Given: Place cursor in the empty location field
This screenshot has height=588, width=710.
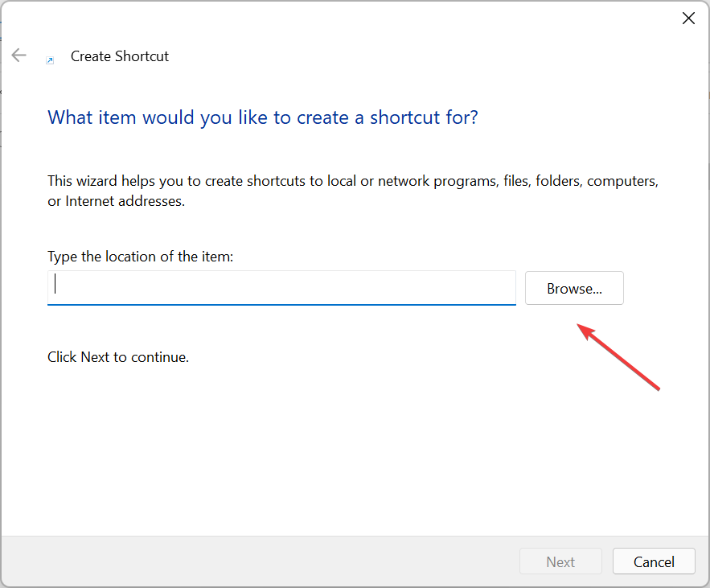Looking at the screenshot, I should 281,287.
